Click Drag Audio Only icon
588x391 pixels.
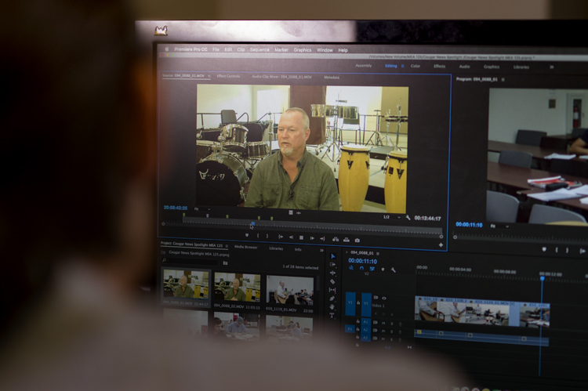299,213
